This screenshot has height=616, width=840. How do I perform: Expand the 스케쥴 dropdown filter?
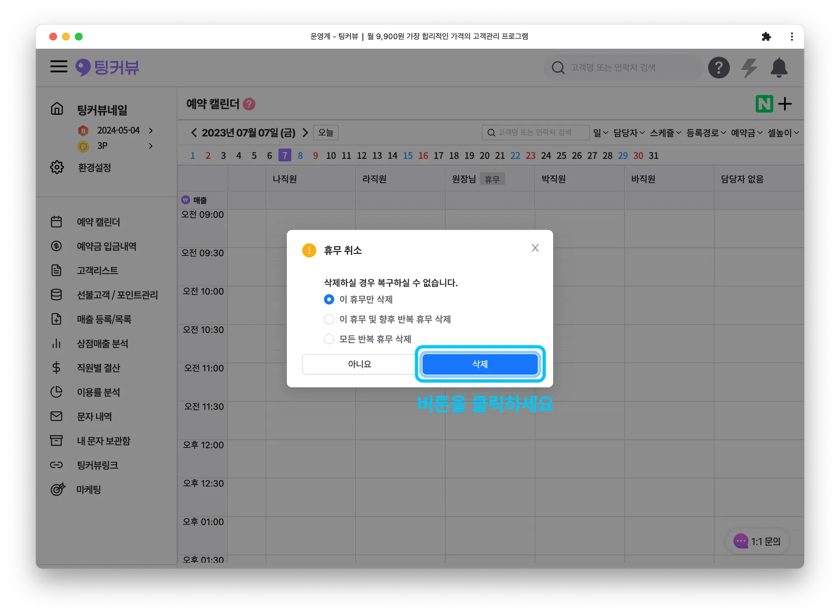pos(665,133)
